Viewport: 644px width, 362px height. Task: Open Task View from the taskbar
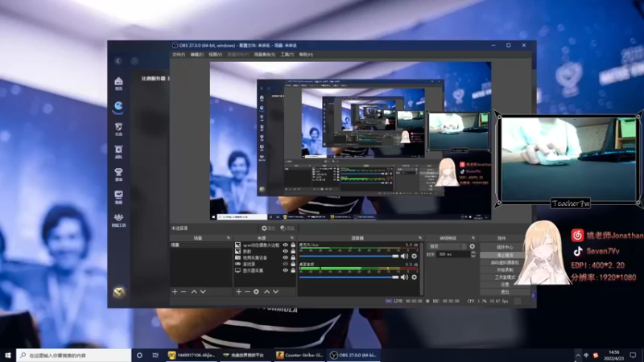[x=155, y=355]
